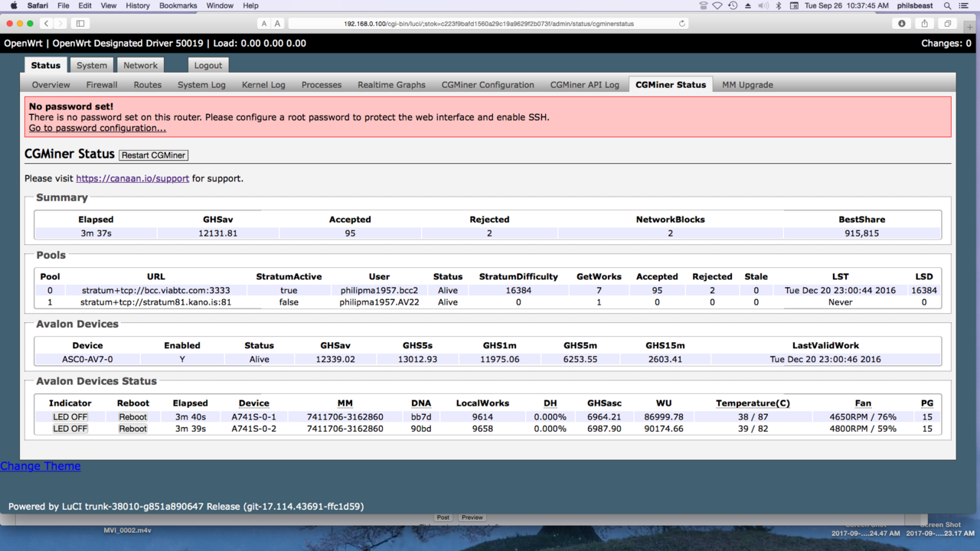The image size is (980, 551).
Task: Click the fan reading 4650RPM / 76%
Action: point(862,417)
